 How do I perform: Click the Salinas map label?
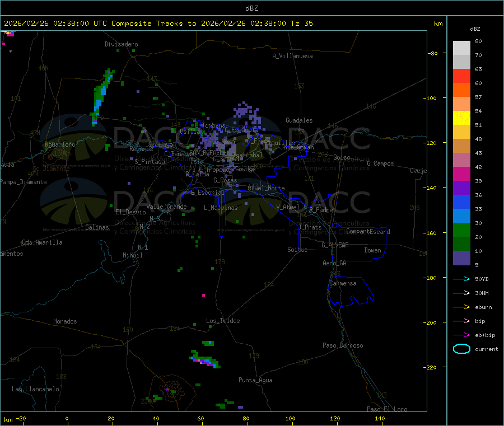[97, 227]
